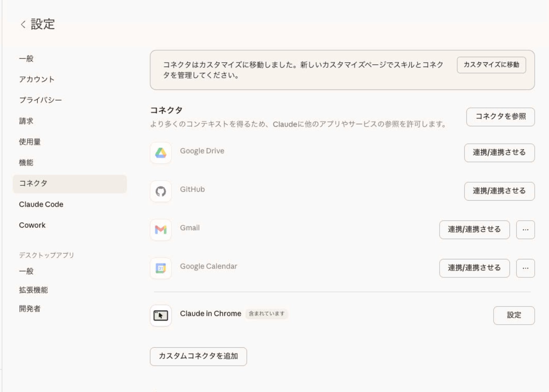This screenshot has width=549, height=392.
Task: Open Claude in Chrome 設定 button
Action: [514, 316]
